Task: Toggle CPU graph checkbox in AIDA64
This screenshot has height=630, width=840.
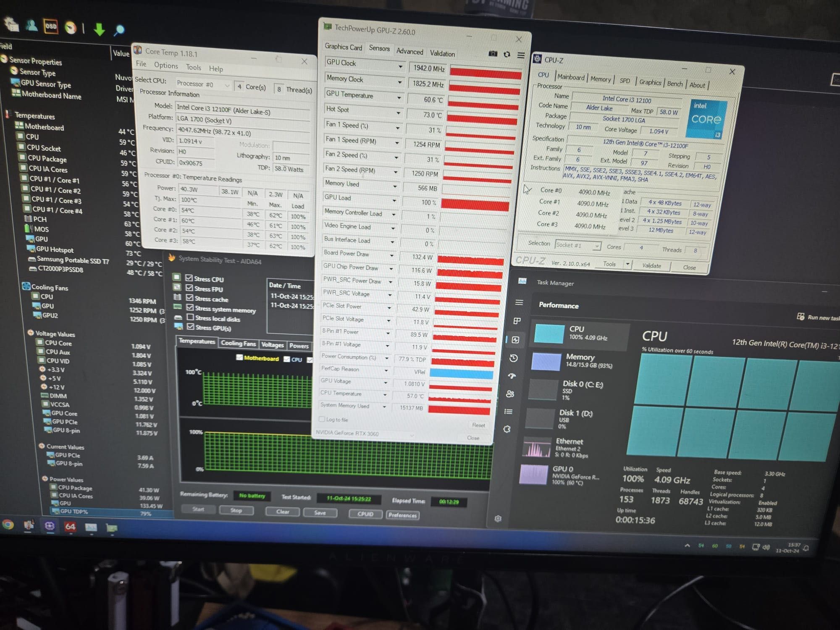Action: click(287, 359)
